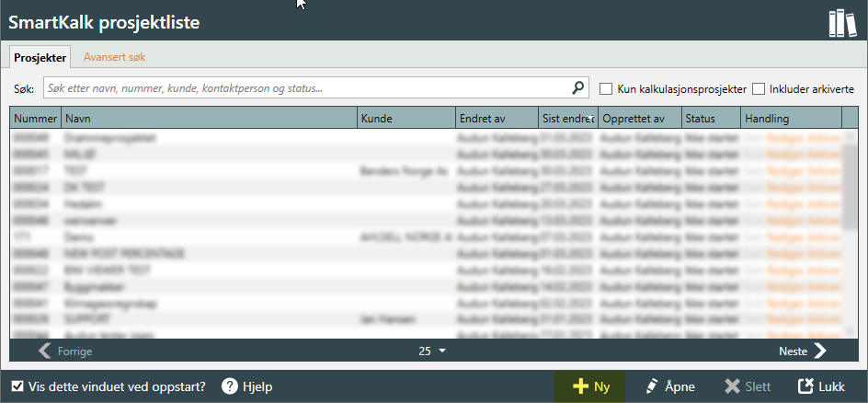Click the Nummer column header

point(36,118)
